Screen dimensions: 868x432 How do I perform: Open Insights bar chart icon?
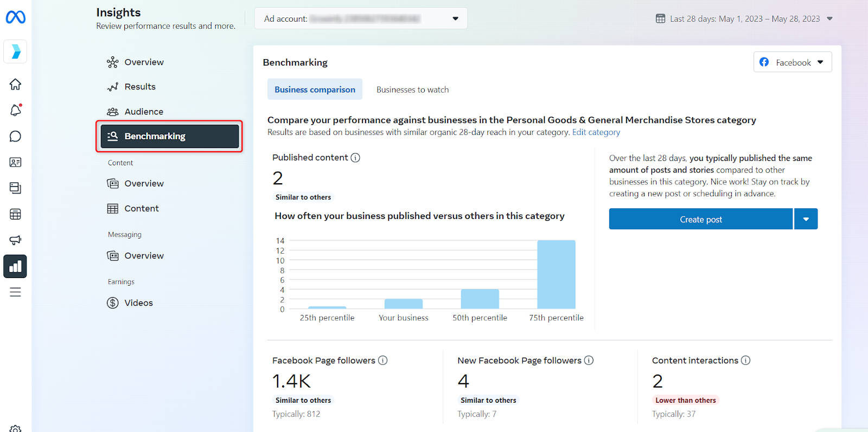click(x=15, y=266)
